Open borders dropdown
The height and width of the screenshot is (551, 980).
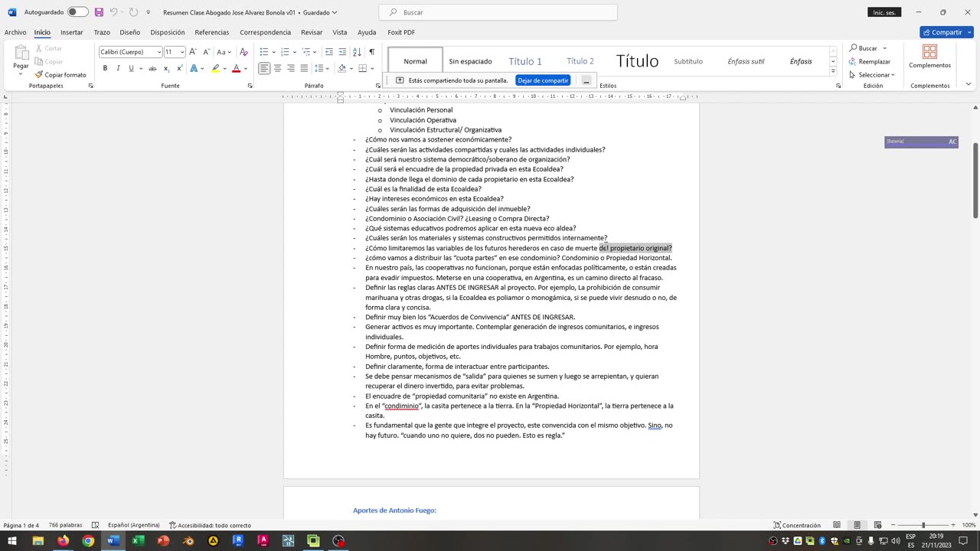tap(371, 68)
